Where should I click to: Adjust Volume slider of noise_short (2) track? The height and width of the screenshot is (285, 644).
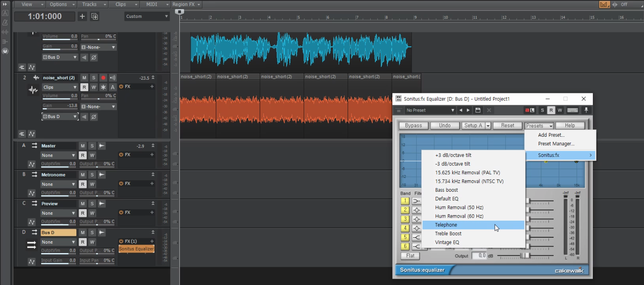click(60, 96)
